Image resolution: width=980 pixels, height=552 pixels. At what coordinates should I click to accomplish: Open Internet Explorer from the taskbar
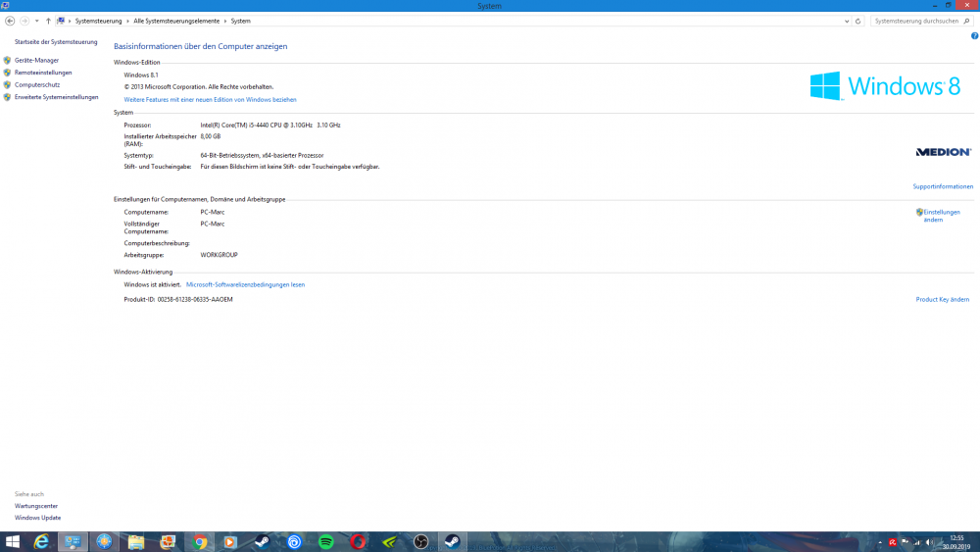[41, 541]
